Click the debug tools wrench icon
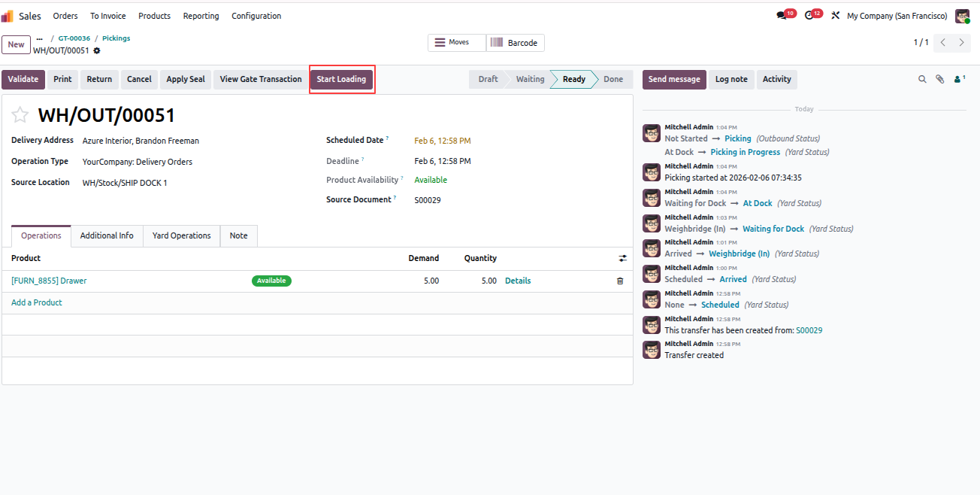 click(x=835, y=16)
